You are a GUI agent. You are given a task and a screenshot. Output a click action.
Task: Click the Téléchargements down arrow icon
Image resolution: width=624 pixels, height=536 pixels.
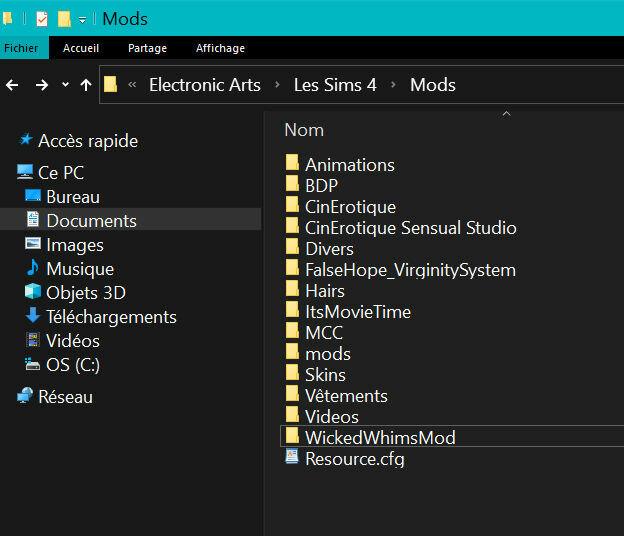pyautogui.click(x=33, y=315)
